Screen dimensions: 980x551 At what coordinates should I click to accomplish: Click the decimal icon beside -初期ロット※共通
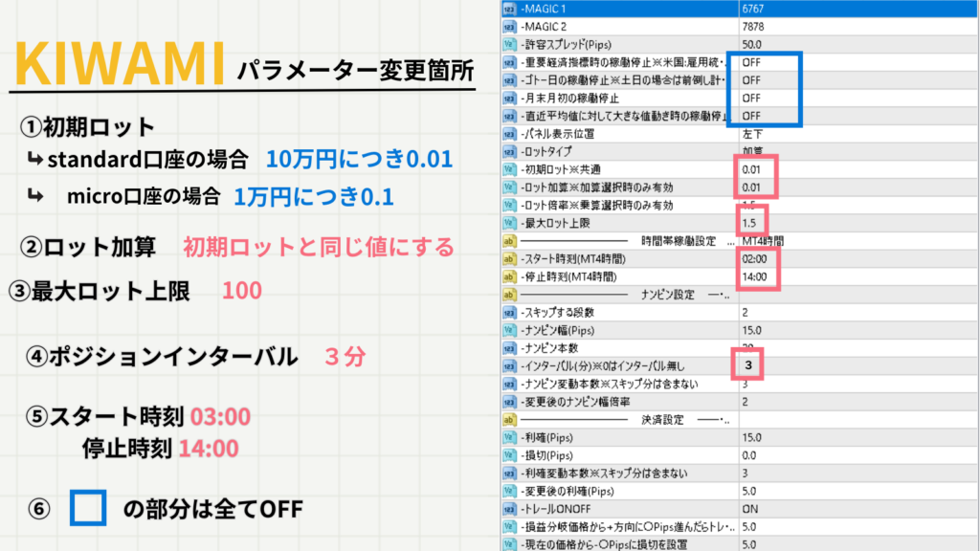click(x=509, y=169)
